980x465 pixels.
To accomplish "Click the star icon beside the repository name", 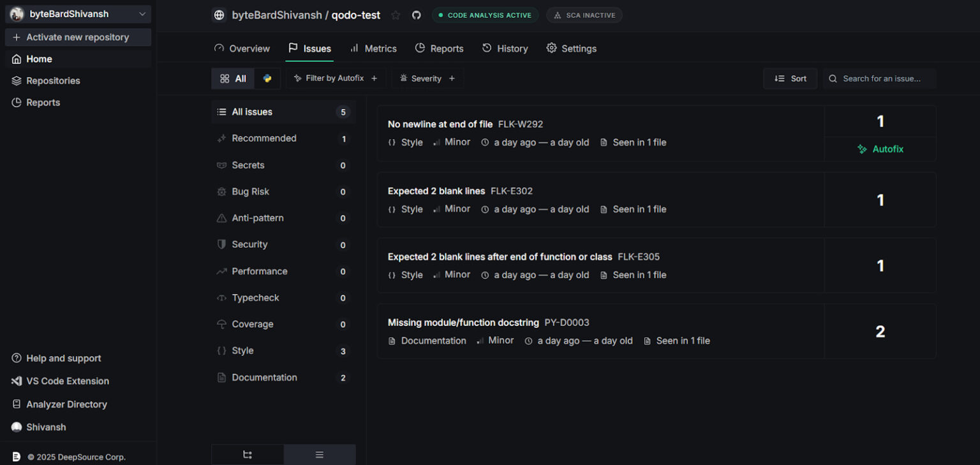I will click(x=396, y=15).
